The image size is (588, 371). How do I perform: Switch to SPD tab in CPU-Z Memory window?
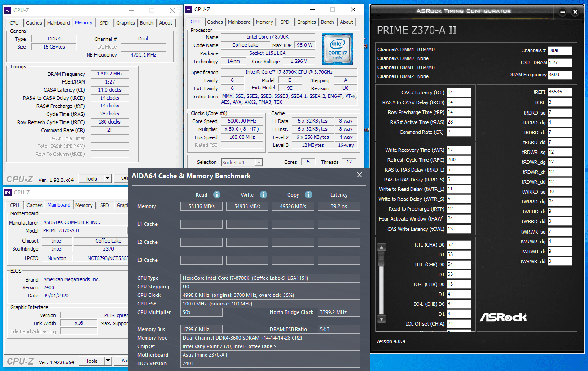tap(104, 23)
